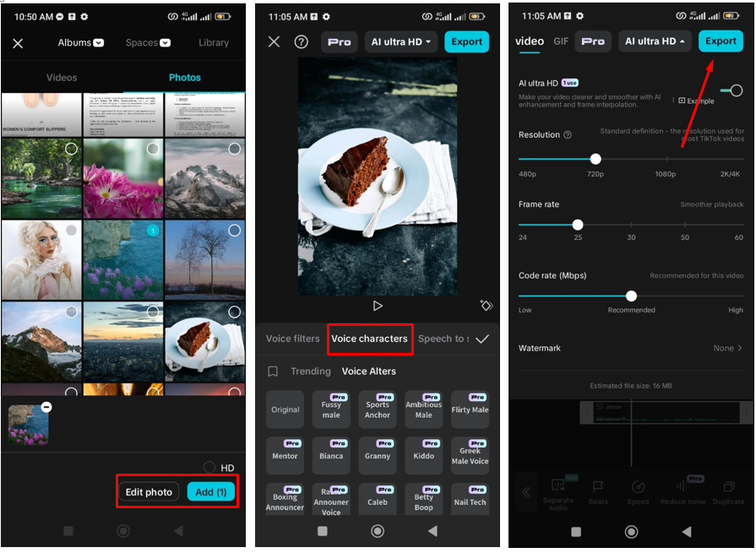756x553 pixels.
Task: Open the Spaces dropdown
Action: coord(146,42)
